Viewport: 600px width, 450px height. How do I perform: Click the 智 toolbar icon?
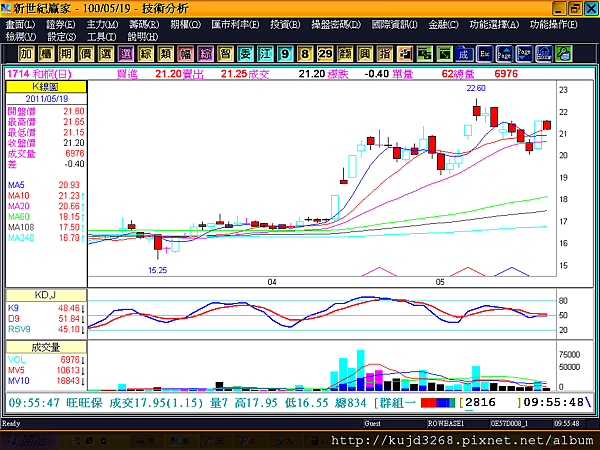[225, 54]
